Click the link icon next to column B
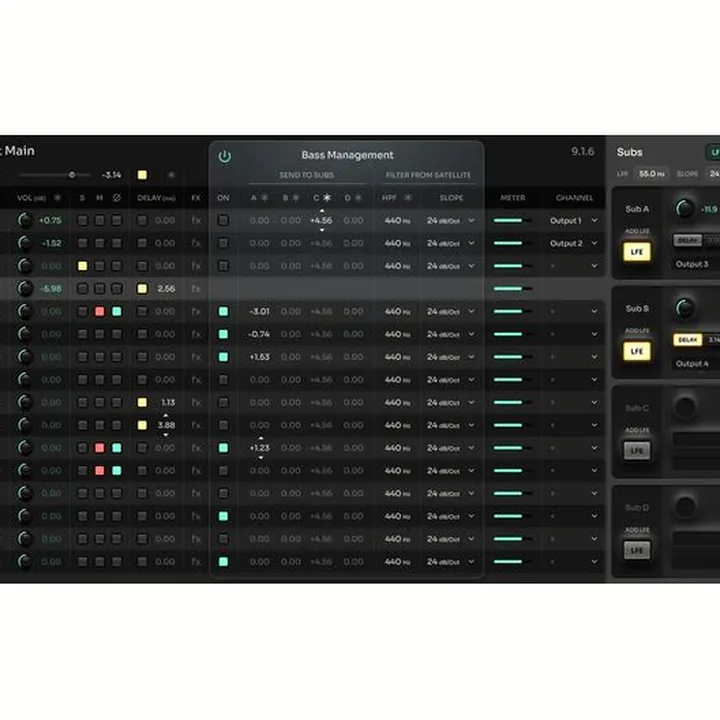The width and height of the screenshot is (720, 720). pyautogui.click(x=296, y=197)
